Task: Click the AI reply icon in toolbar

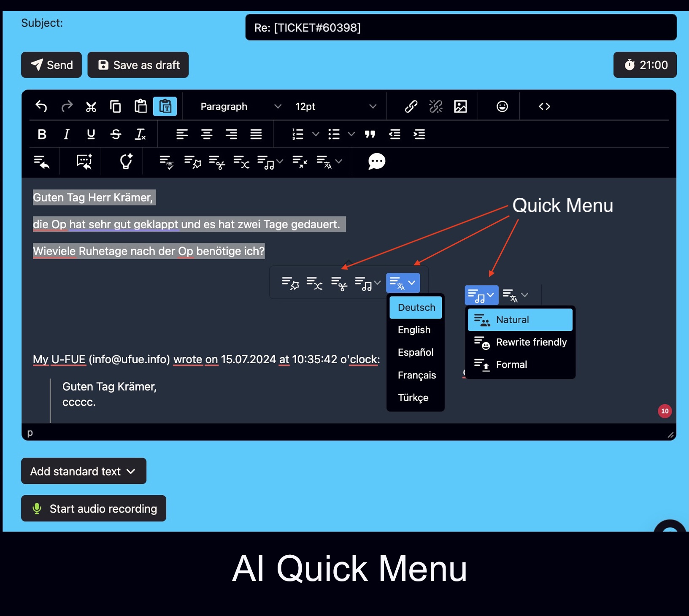Action: (x=42, y=162)
